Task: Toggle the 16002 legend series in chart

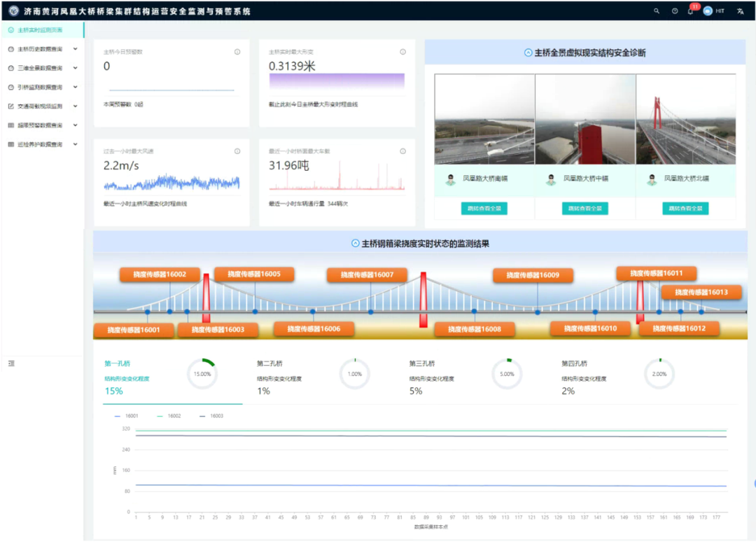Action: pyautogui.click(x=169, y=416)
